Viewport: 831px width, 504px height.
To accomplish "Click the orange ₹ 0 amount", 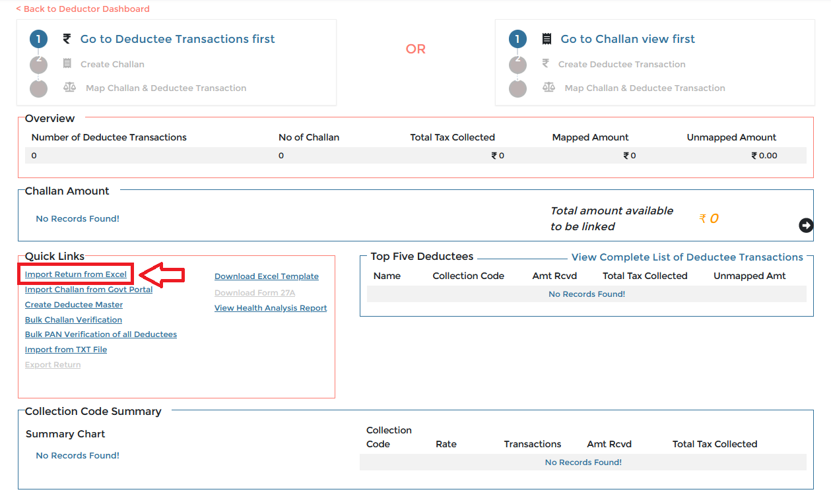I will pyautogui.click(x=709, y=218).
